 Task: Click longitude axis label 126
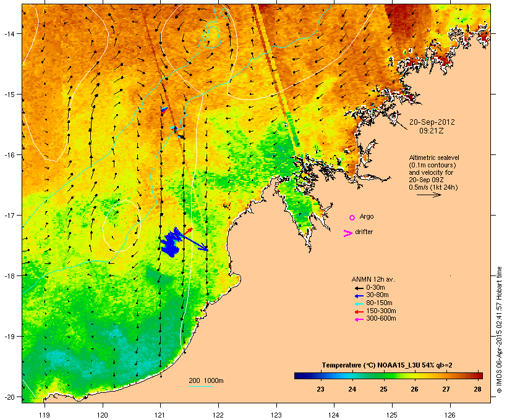click(449, 415)
